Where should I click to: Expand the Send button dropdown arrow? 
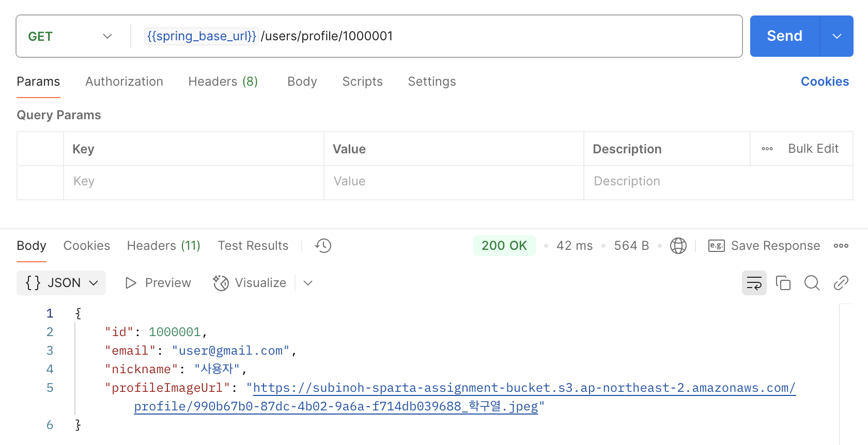[x=837, y=36]
